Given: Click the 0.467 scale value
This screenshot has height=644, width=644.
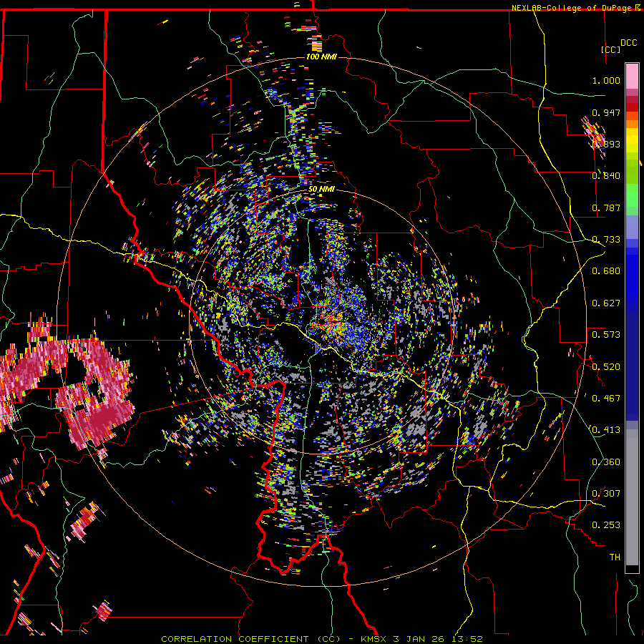Looking at the screenshot, I should coord(606,399).
